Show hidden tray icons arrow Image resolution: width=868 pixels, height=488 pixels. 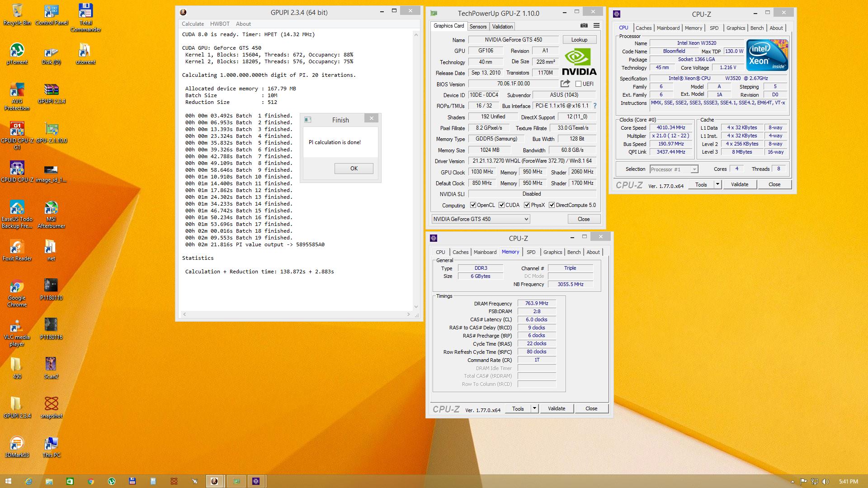tap(793, 482)
